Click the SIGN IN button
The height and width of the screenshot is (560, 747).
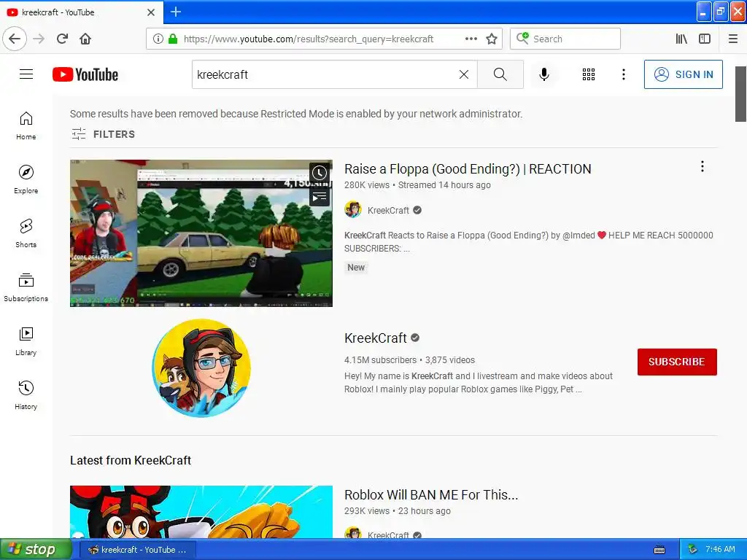click(683, 74)
